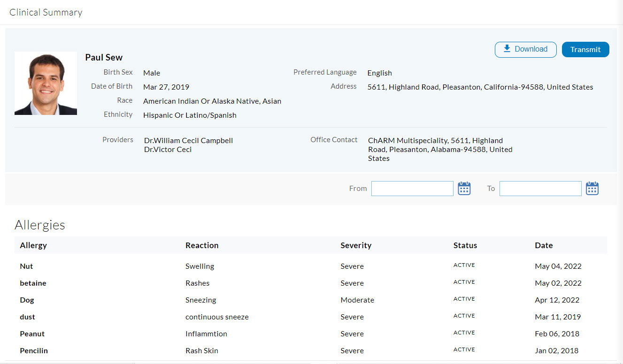Select the Nut allergy entry
Viewport: 623px width, 364px height.
coord(26,266)
